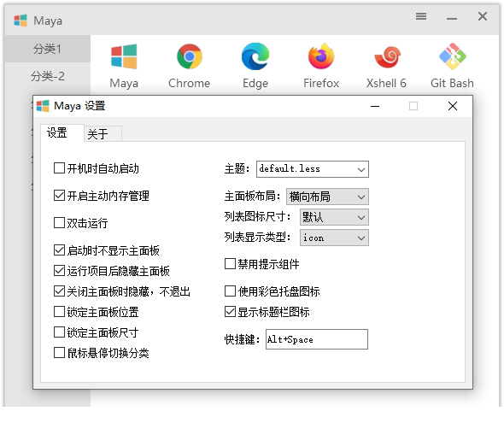Uncheck 启动时不显示主面板

[59, 250]
